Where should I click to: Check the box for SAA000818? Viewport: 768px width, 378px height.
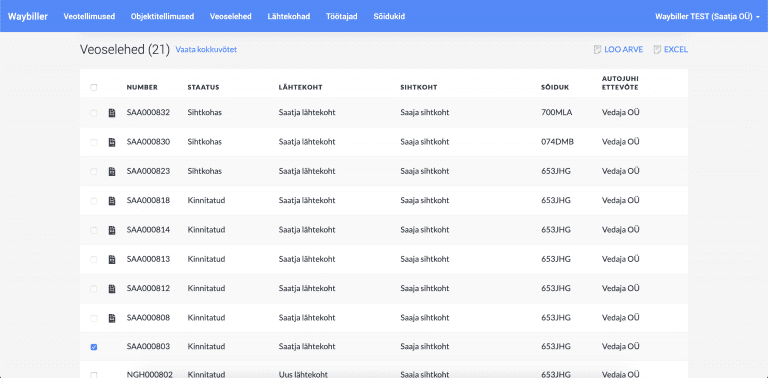(x=94, y=201)
